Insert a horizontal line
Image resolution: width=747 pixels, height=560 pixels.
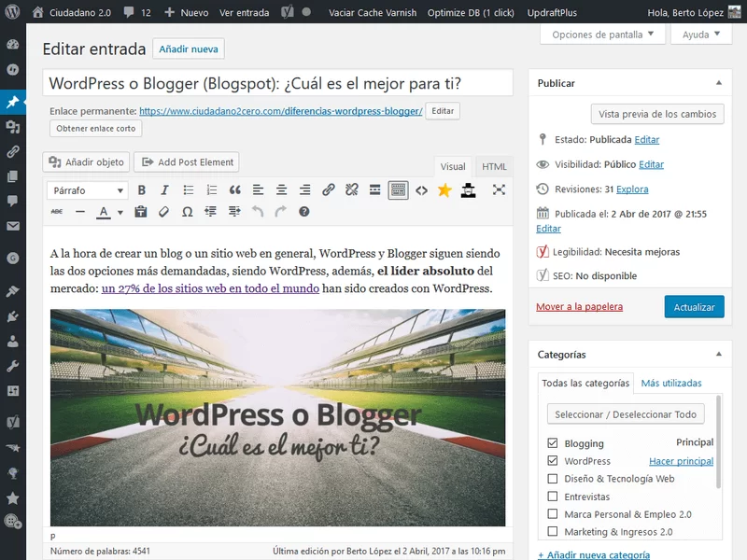point(80,212)
